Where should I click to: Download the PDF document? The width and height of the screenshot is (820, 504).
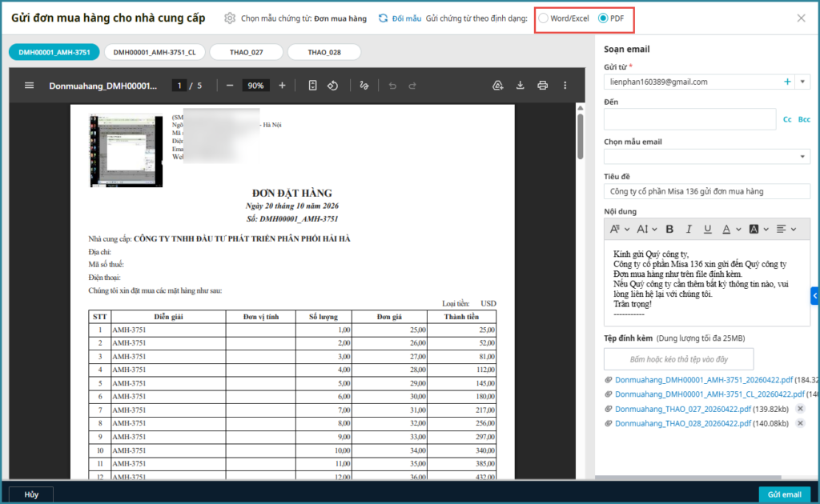520,86
